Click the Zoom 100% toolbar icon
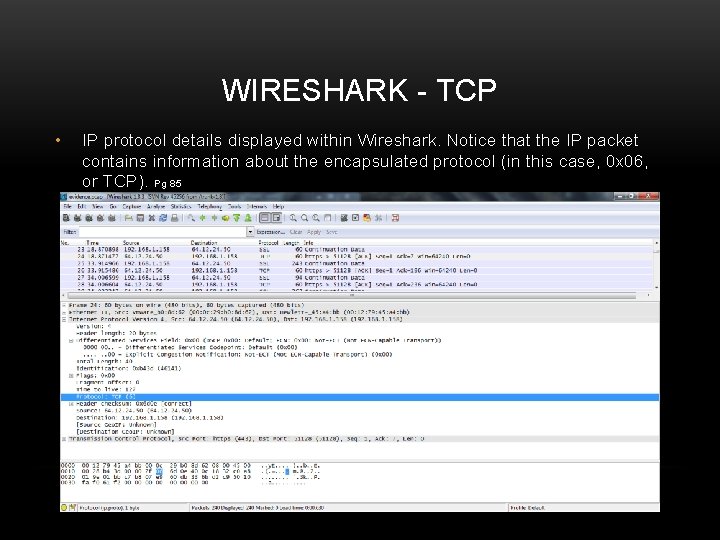Viewport: 720px width, 540px height. click(x=316, y=218)
